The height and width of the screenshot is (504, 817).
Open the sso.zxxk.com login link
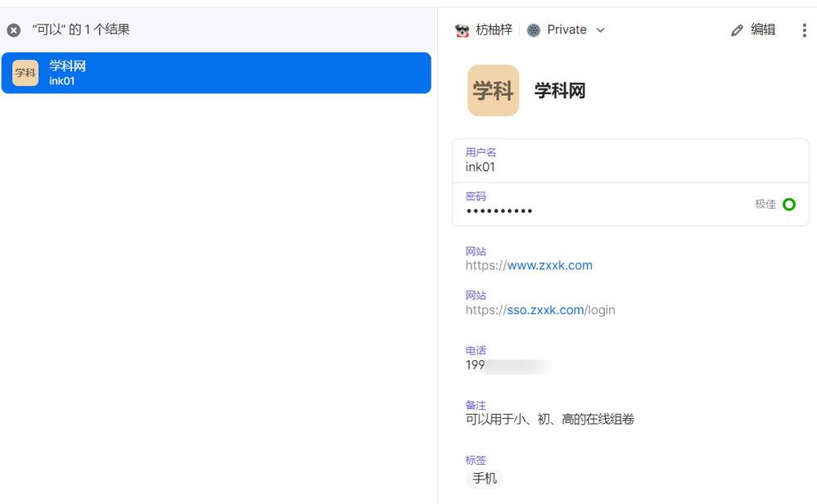545,310
